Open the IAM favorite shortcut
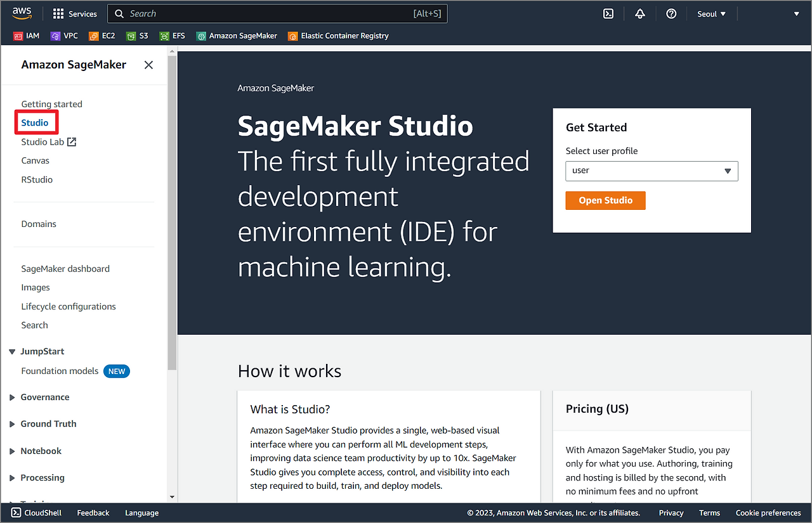The width and height of the screenshot is (812, 523). 26,36
